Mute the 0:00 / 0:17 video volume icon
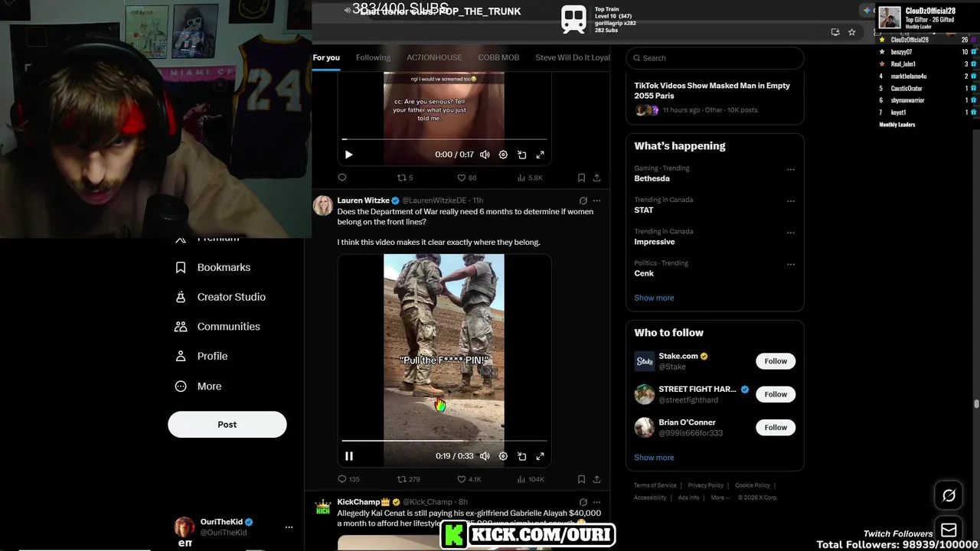980x551 pixels. point(485,155)
